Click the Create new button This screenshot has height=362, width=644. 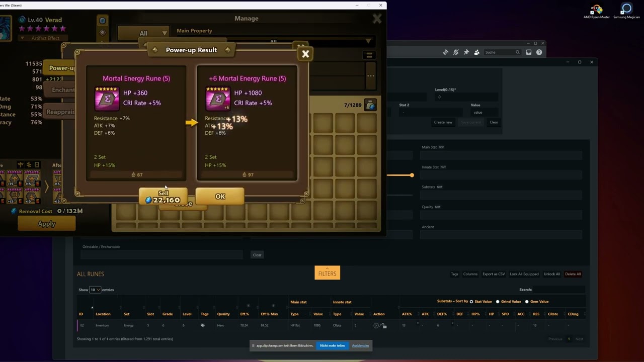point(443,122)
